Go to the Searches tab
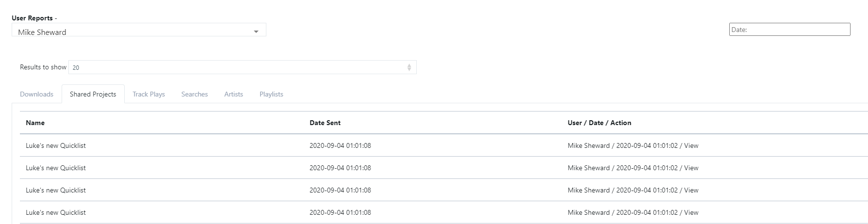Image resolution: width=868 pixels, height=224 pixels. (195, 94)
